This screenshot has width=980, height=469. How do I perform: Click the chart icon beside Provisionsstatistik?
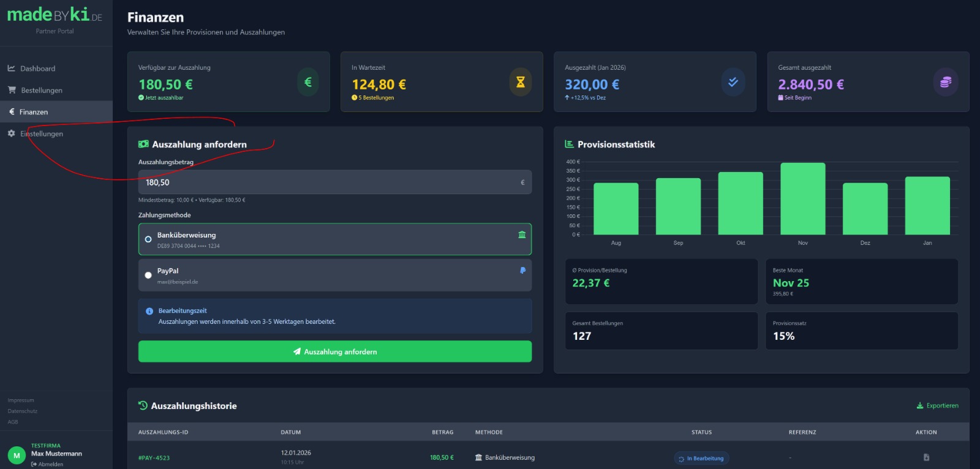click(x=569, y=144)
